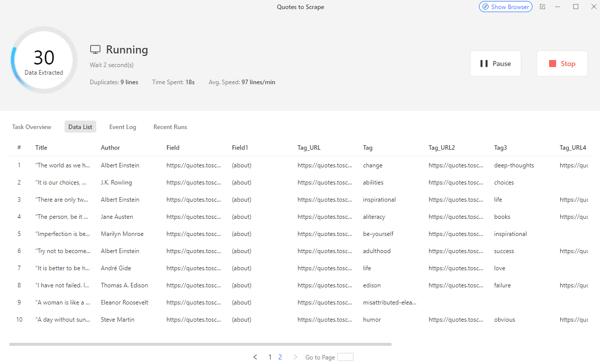
Task: Click the Tag_URL column header
Action: tap(309, 148)
